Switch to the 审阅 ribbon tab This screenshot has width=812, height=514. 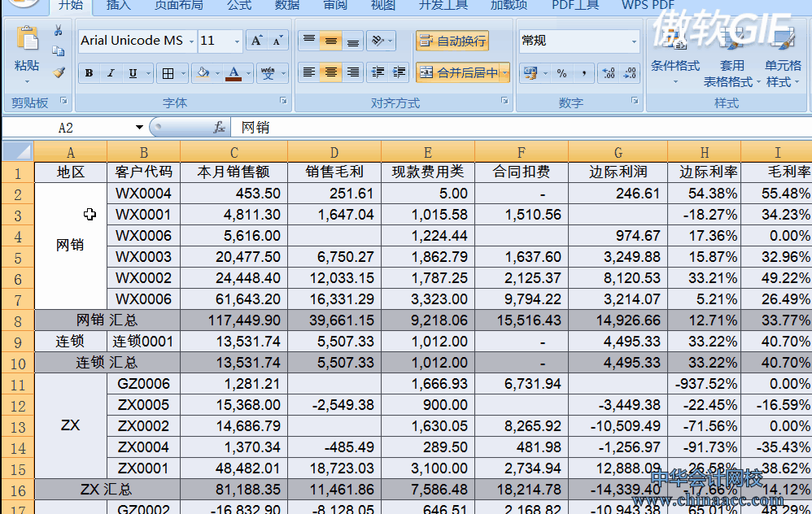click(x=335, y=5)
